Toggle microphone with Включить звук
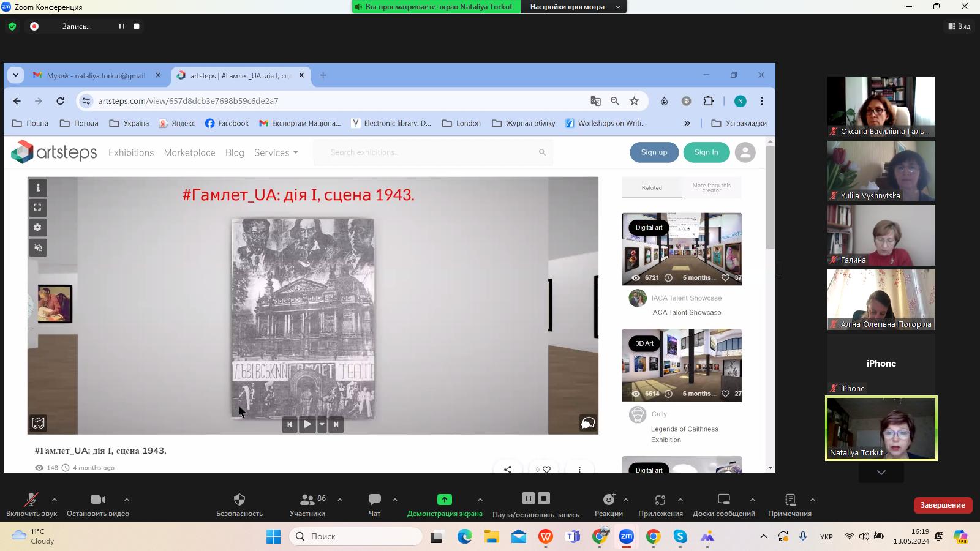This screenshot has height=551, width=980. (31, 500)
